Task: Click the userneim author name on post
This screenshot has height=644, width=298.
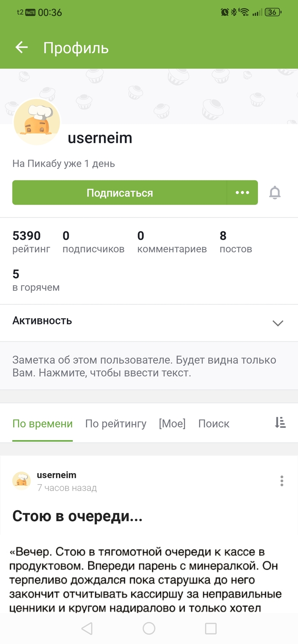Action: tap(57, 475)
